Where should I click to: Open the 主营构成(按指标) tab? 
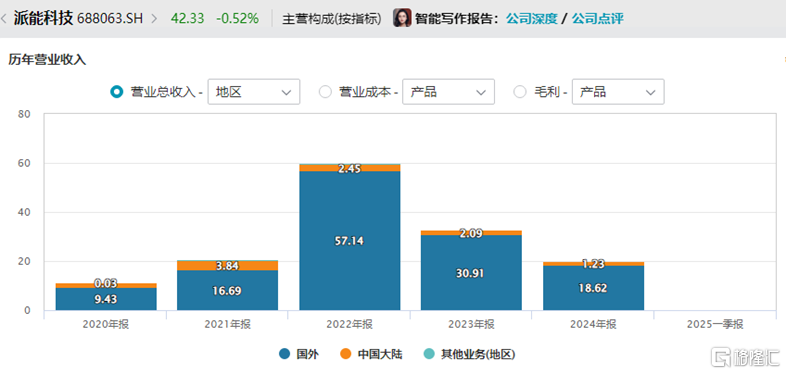click(332, 19)
